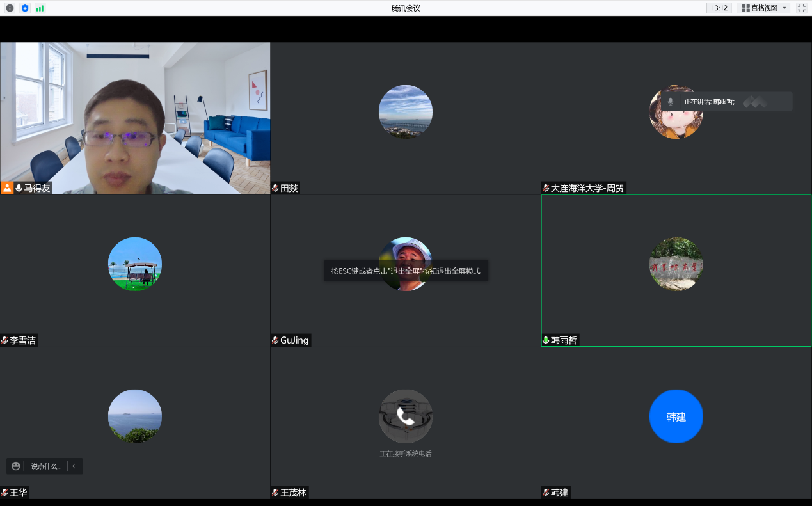
Task: Click the meeting timer showing 13:12
Action: click(x=719, y=8)
